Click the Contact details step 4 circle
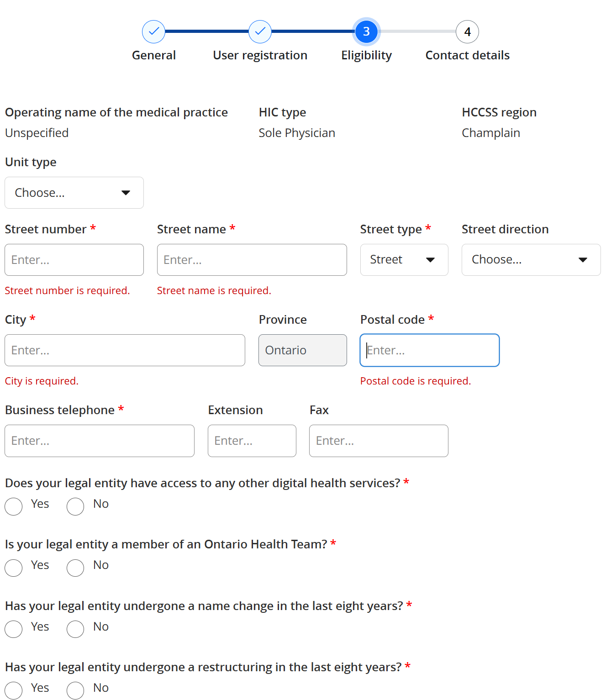The height and width of the screenshot is (700, 611). [467, 32]
